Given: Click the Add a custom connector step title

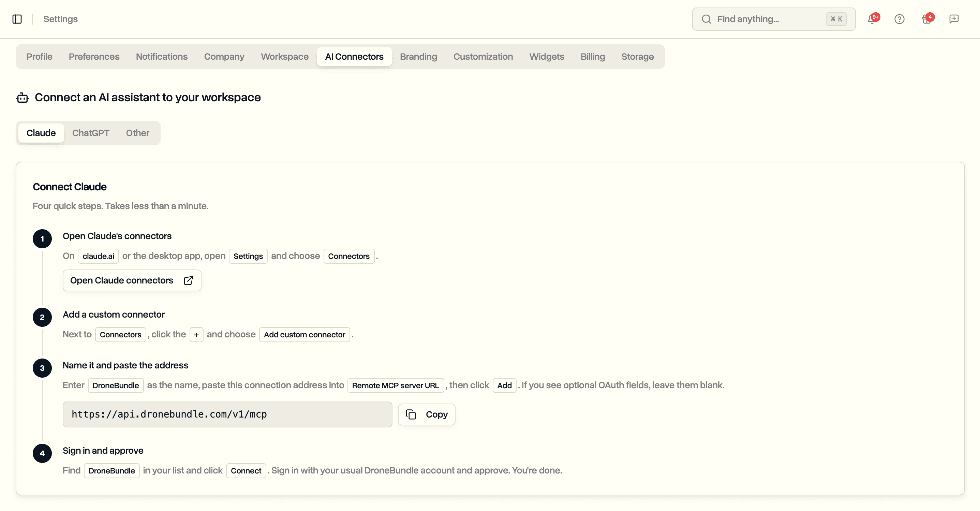Looking at the screenshot, I should (114, 314).
